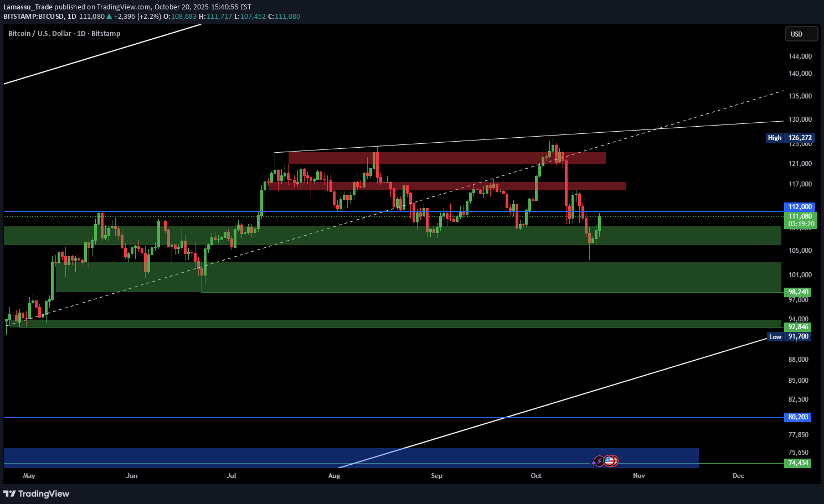Select the blue 112,000 price label
Image resolution: width=824 pixels, height=504 pixels.
(x=800, y=207)
